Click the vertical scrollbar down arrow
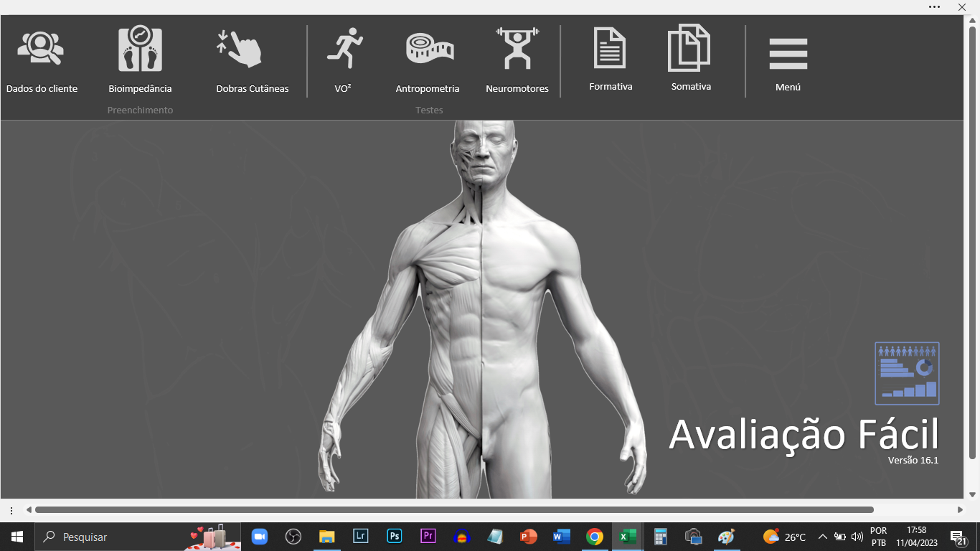The width and height of the screenshot is (980, 551). coord(973,494)
